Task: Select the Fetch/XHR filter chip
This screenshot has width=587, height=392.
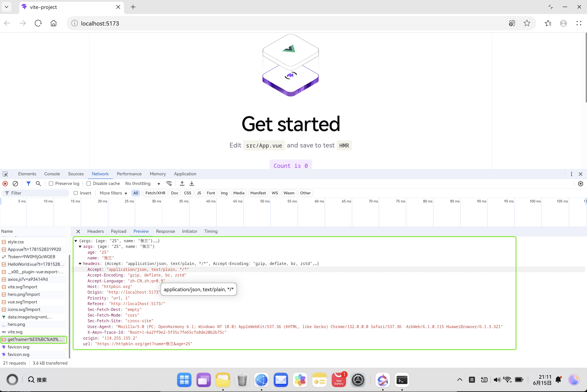Action: click(155, 193)
